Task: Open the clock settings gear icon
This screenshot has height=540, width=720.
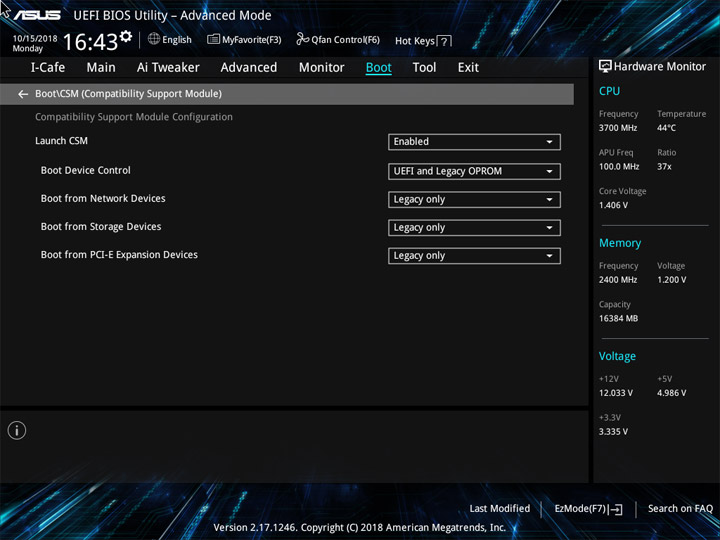Action: point(125,36)
